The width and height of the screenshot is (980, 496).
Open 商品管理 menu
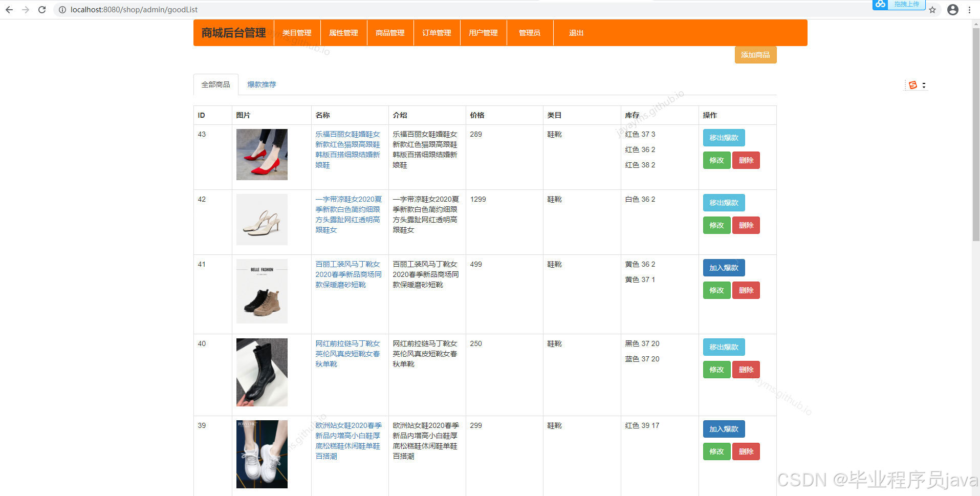pos(390,33)
